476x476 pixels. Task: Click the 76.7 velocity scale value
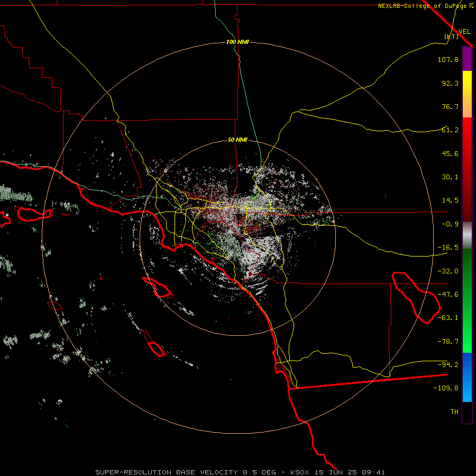tap(450, 106)
